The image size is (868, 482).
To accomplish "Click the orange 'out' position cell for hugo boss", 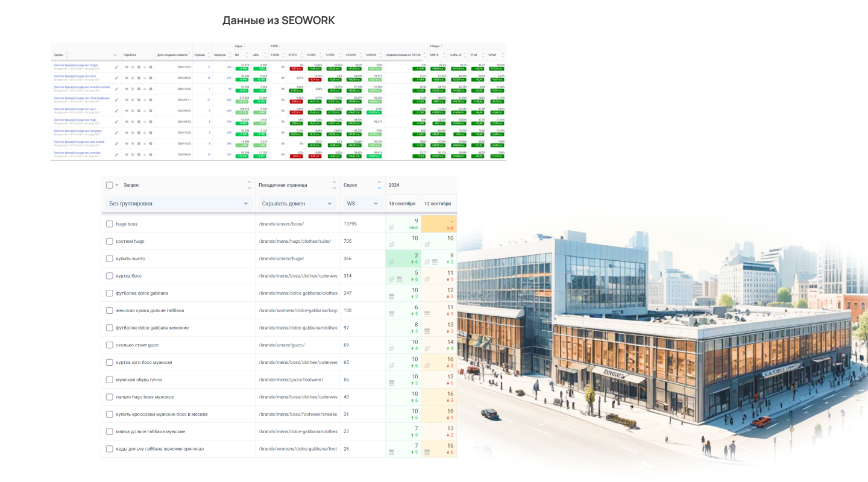I will point(439,224).
